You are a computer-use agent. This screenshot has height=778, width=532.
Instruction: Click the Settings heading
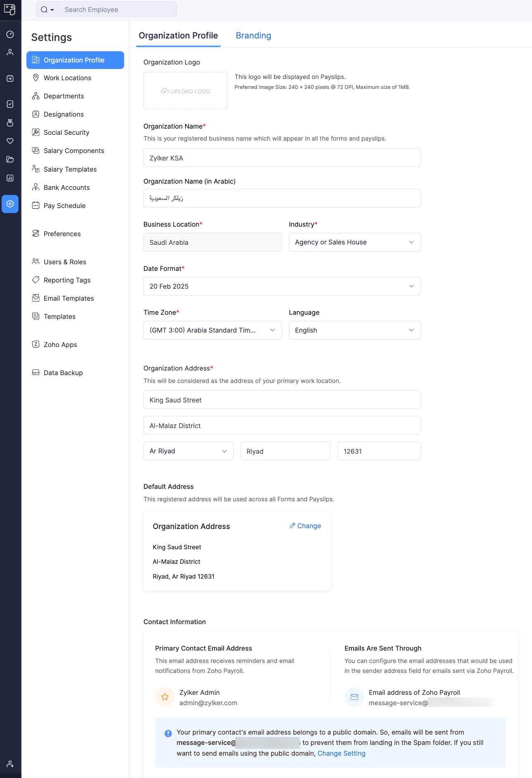tap(52, 37)
